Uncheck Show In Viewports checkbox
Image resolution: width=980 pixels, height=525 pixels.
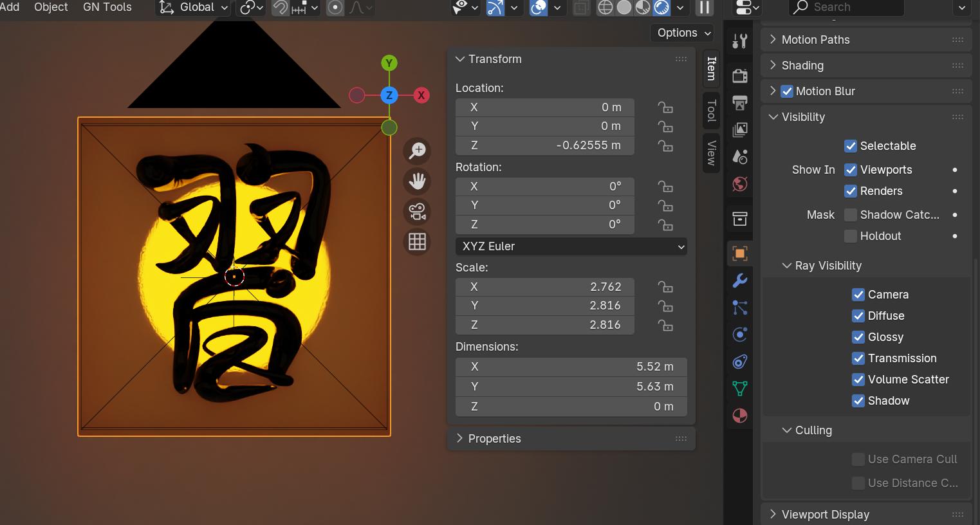[851, 170]
